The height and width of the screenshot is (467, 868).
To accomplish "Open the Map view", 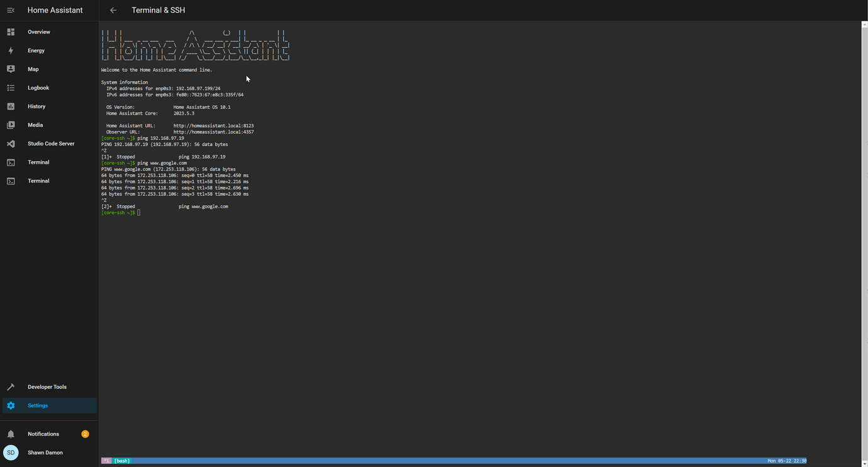I will [x=33, y=69].
